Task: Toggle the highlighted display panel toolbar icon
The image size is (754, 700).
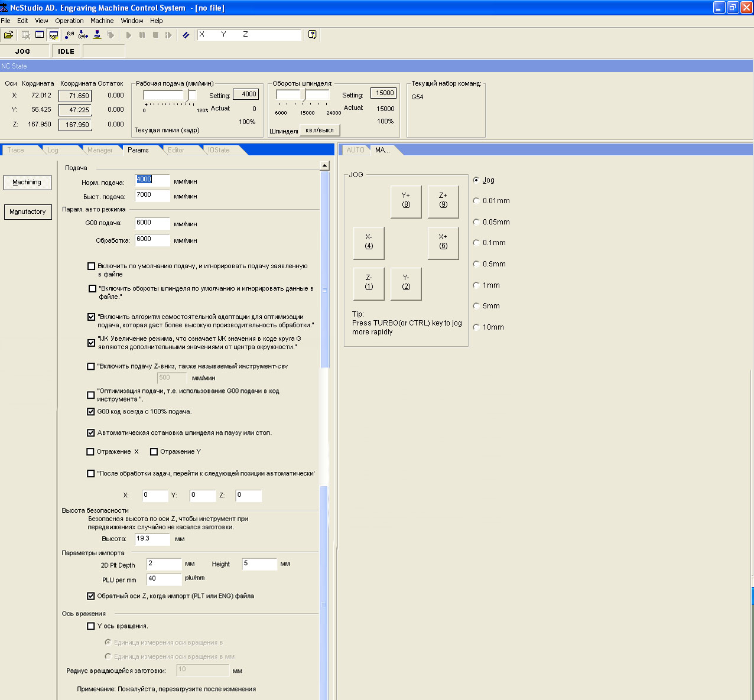Action: tap(53, 35)
